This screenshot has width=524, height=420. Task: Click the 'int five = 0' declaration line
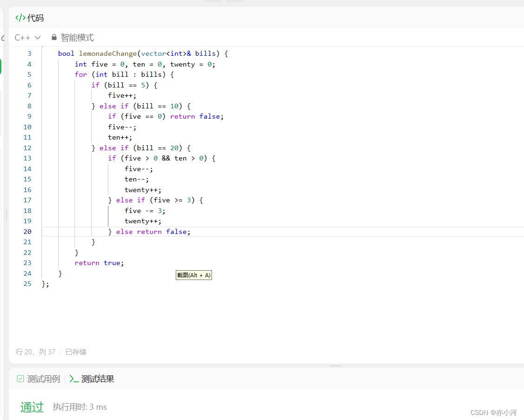(x=145, y=64)
